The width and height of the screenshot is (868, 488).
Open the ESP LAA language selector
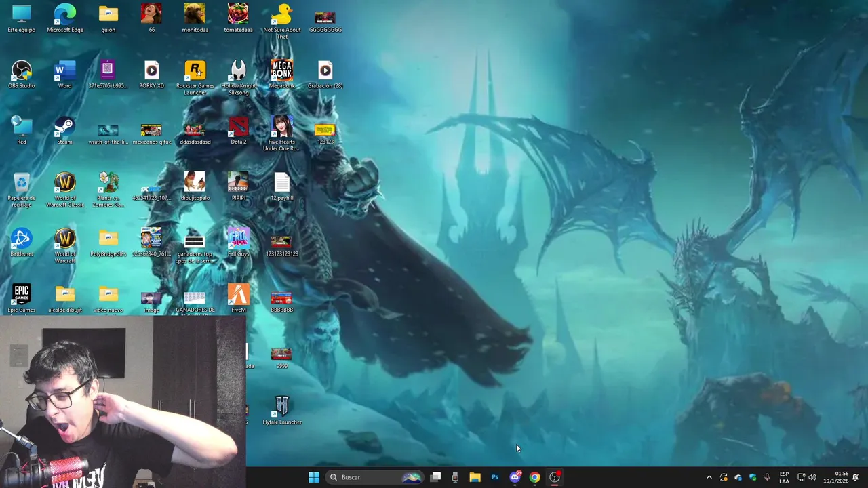(784, 477)
